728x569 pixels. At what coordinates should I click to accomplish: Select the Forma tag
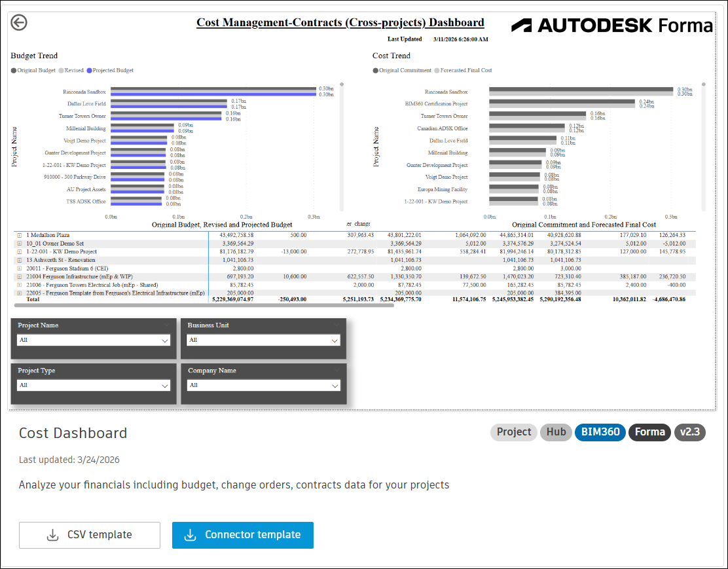click(x=649, y=432)
